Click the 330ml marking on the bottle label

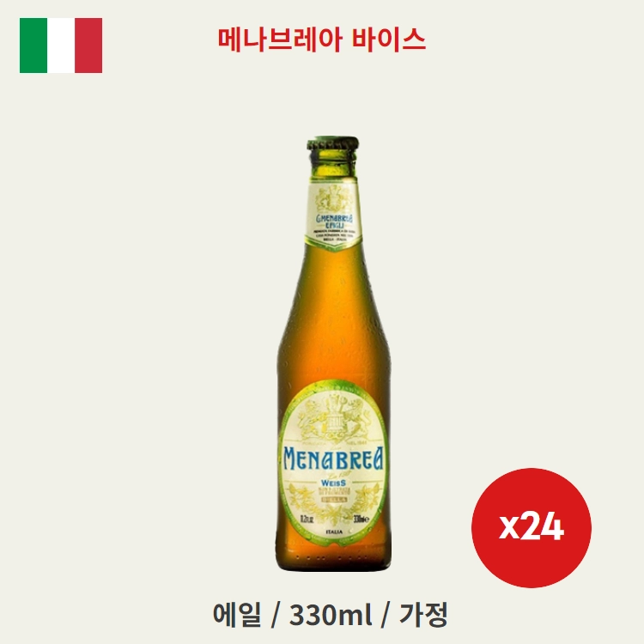tap(361, 519)
